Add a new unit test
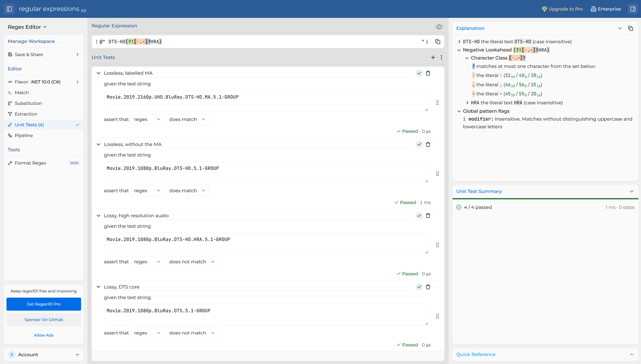The image size is (641, 364). tap(433, 57)
